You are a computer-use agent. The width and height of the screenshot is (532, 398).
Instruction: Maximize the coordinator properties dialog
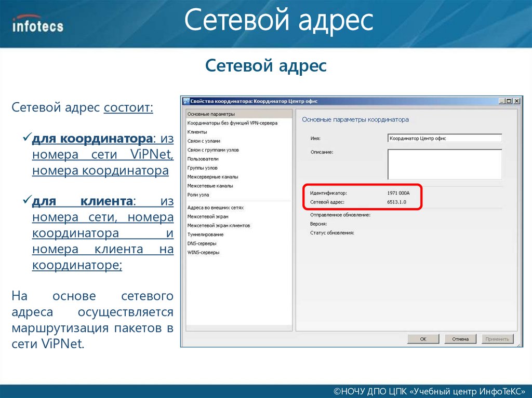tap(509, 101)
